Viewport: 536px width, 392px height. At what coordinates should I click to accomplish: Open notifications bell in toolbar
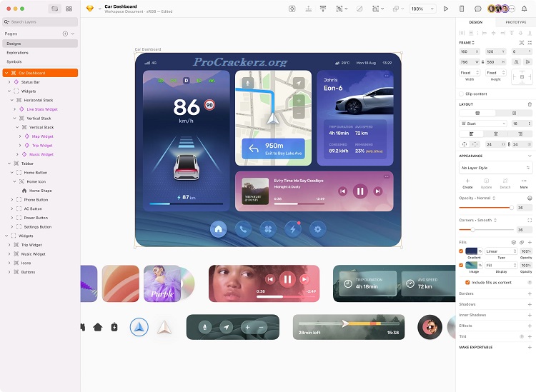pyautogui.click(x=524, y=9)
